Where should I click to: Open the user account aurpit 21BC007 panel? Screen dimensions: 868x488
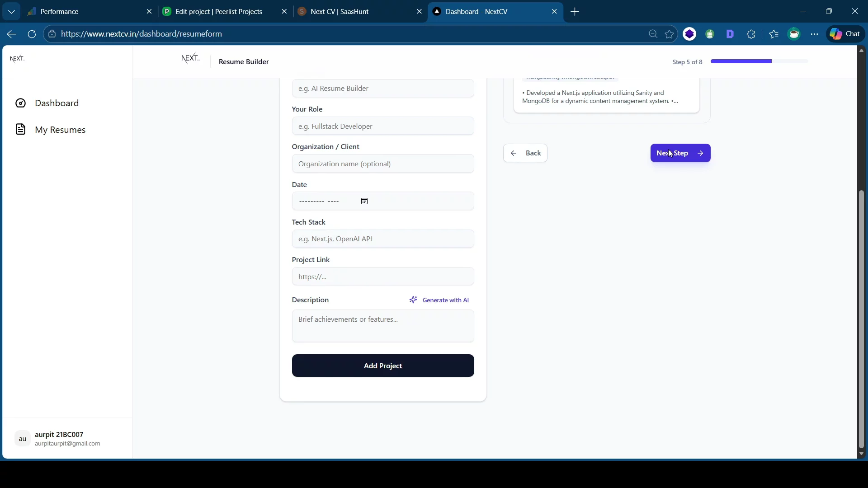pyautogui.click(x=58, y=438)
